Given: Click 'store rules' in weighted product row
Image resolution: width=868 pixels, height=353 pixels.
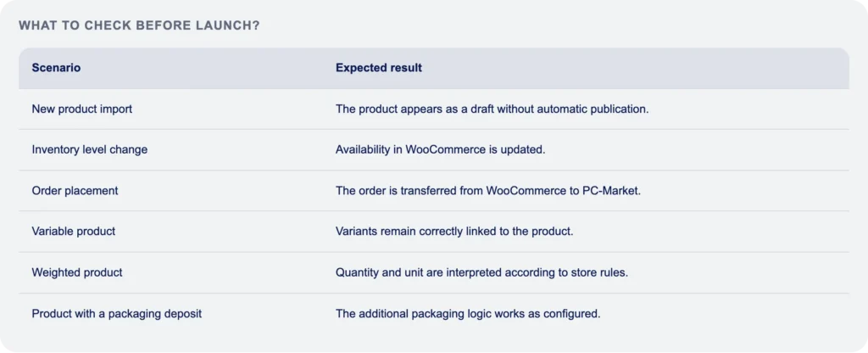Looking at the screenshot, I should (601, 272).
